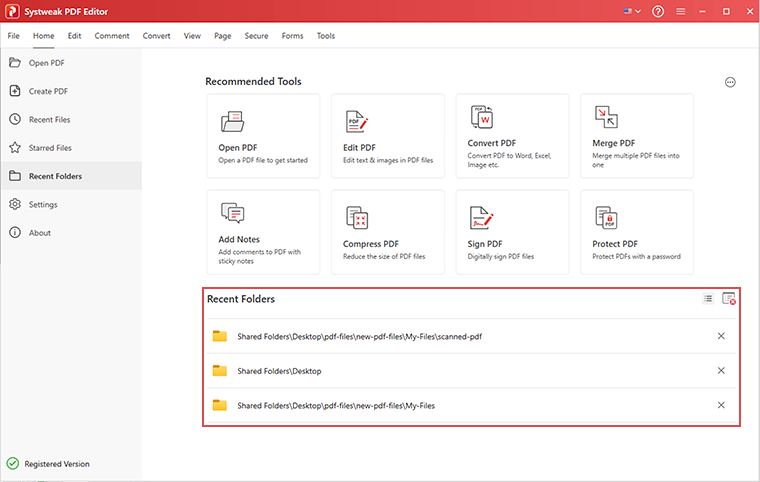Click the Create PDF sidebar label

tap(48, 91)
